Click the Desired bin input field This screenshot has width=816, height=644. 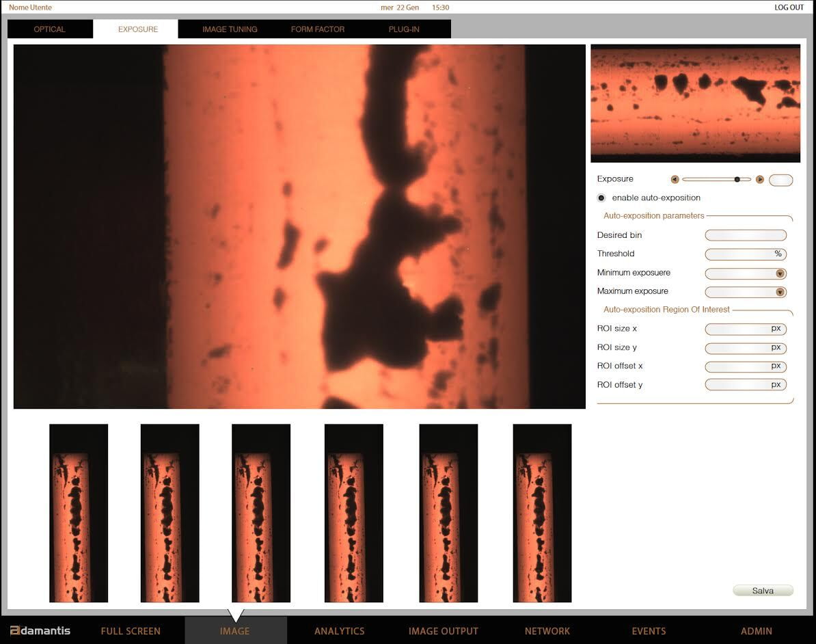point(746,235)
